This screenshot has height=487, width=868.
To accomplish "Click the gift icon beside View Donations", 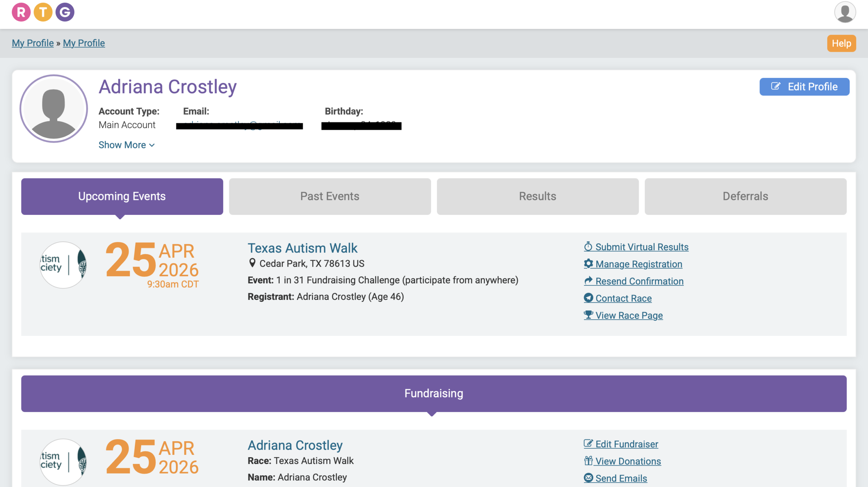I will [x=588, y=461].
